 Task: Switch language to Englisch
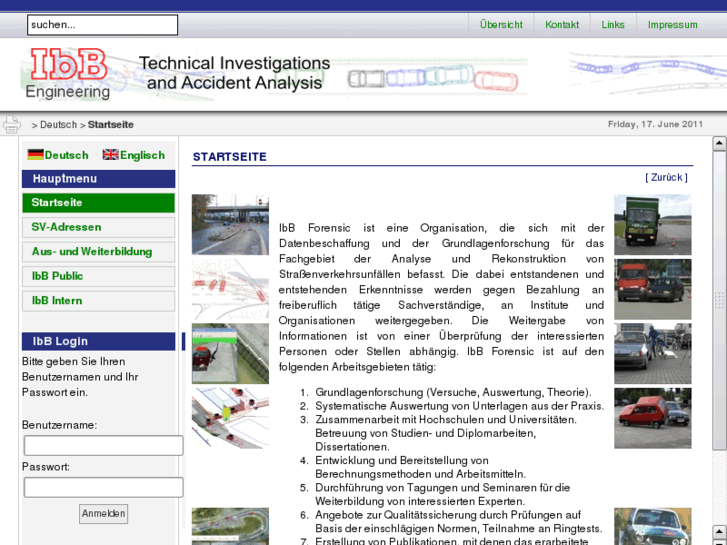142,155
